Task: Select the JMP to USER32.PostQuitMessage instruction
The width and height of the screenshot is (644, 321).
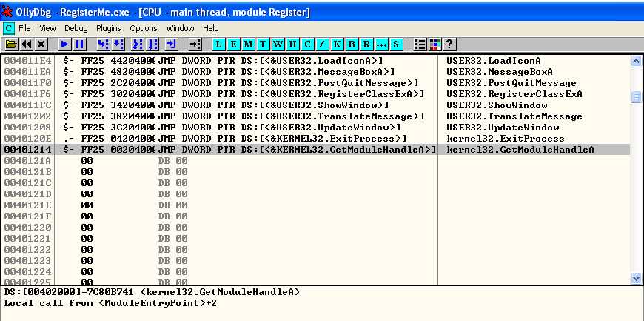Action: pyautogui.click(x=288, y=83)
